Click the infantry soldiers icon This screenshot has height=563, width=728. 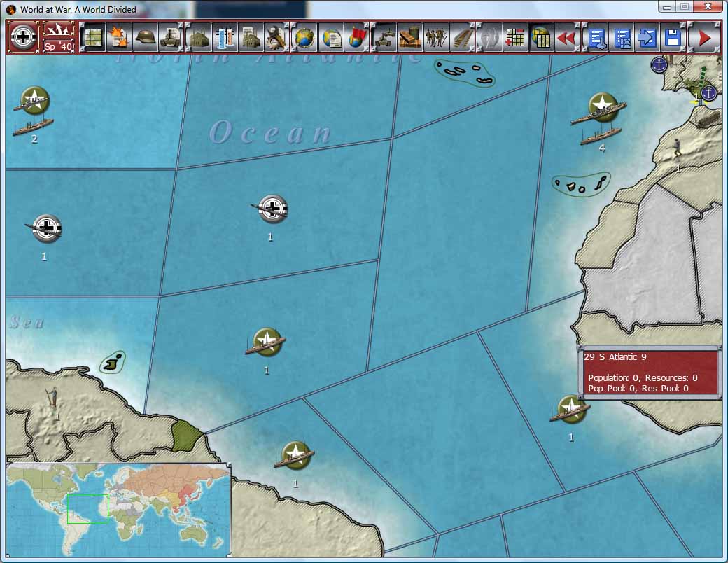(436, 38)
